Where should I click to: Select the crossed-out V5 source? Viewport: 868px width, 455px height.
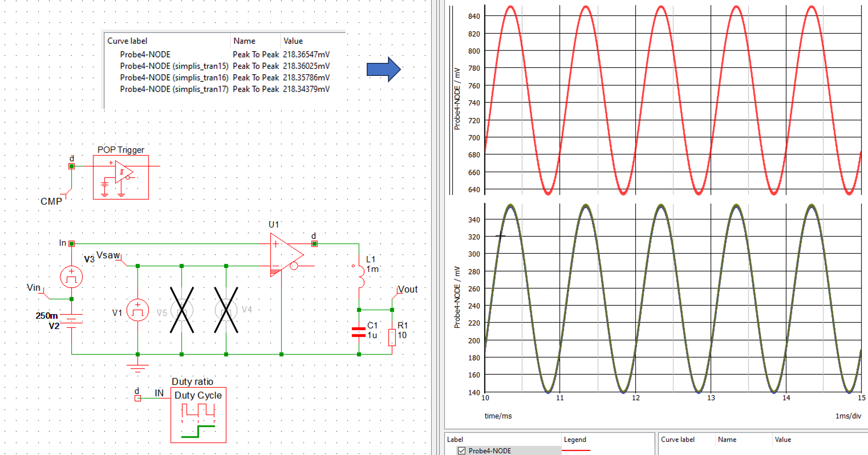[182, 310]
